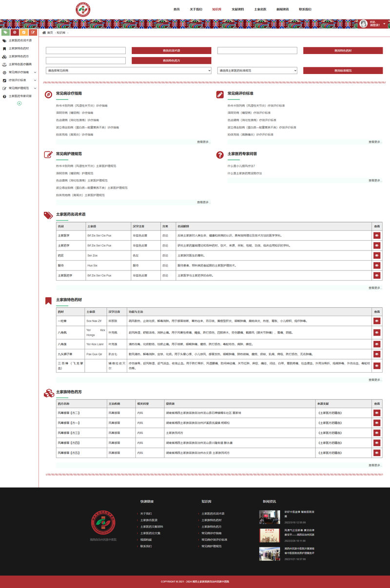Select 知识库 in the top navigation
This screenshot has width=390, height=588.
(217, 9)
